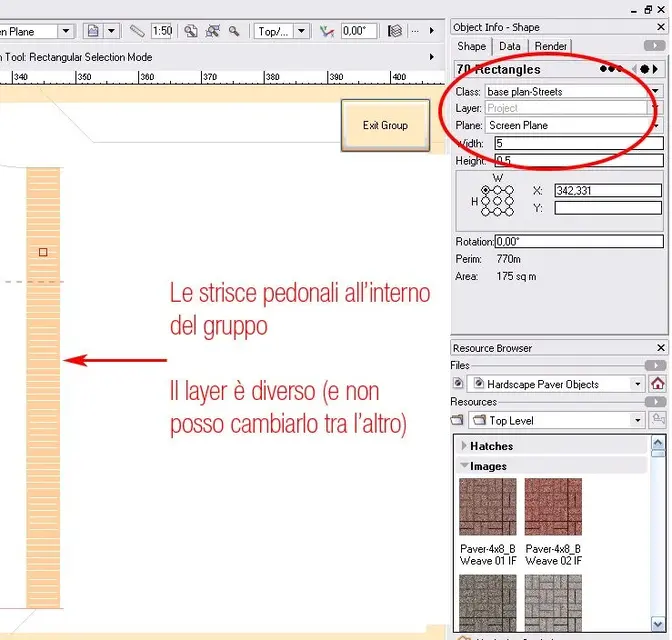Image resolution: width=672 pixels, height=640 pixels.
Task: Click the 1:50 scale field
Action: [162, 31]
